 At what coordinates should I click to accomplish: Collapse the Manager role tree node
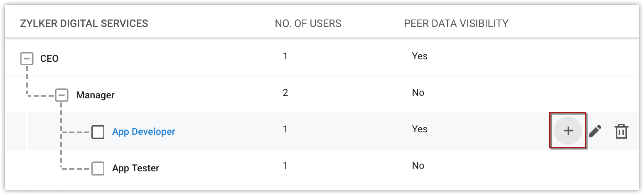61,95
